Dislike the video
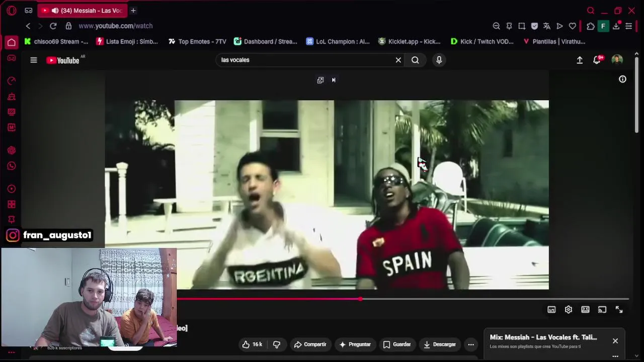The height and width of the screenshot is (362, 644). [x=276, y=344]
